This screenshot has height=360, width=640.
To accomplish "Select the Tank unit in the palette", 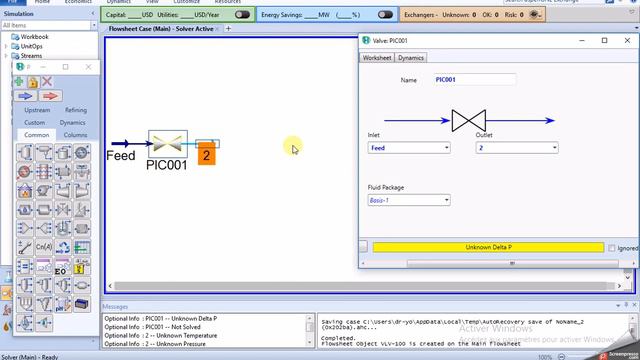I will (x=63, y=153).
